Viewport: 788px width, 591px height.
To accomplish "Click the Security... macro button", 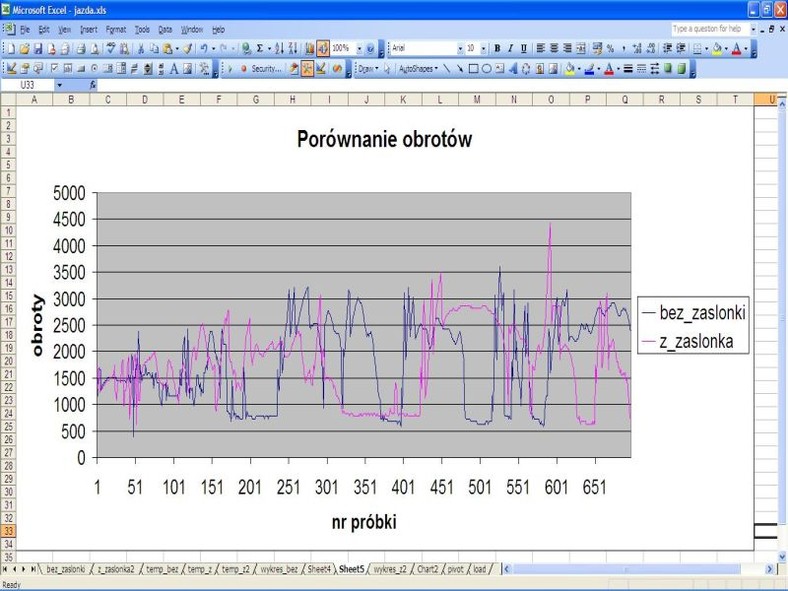I will [266, 68].
